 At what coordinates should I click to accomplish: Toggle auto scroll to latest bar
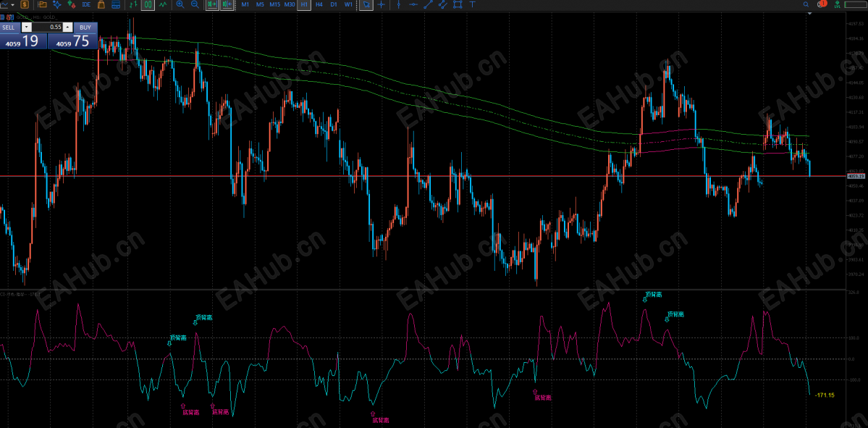(x=212, y=4)
